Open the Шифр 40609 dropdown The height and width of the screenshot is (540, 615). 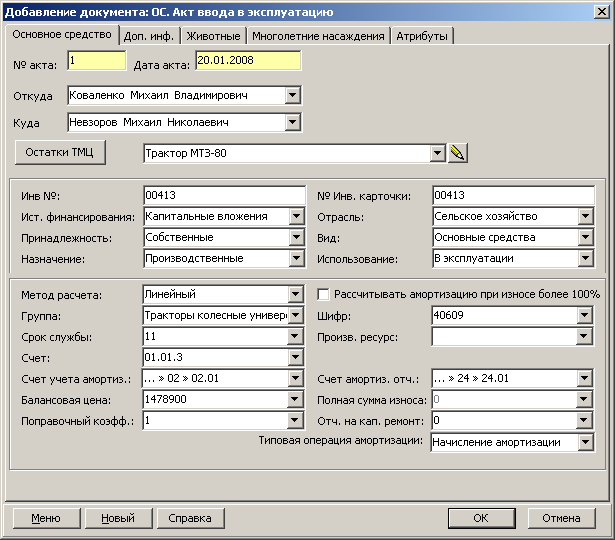pyautogui.click(x=584, y=315)
